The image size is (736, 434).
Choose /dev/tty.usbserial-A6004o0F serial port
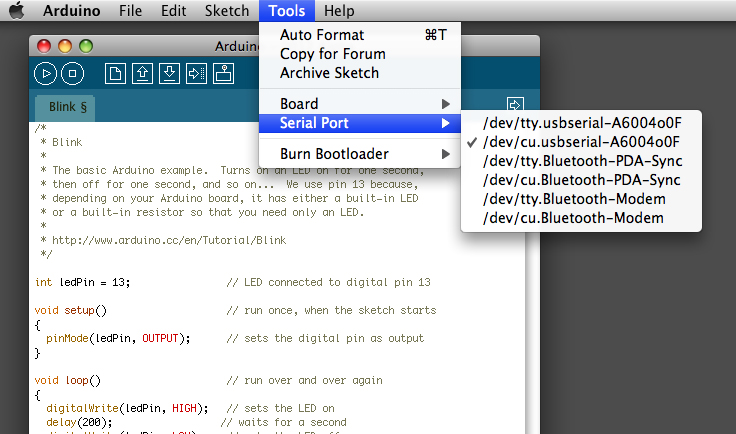coord(581,123)
